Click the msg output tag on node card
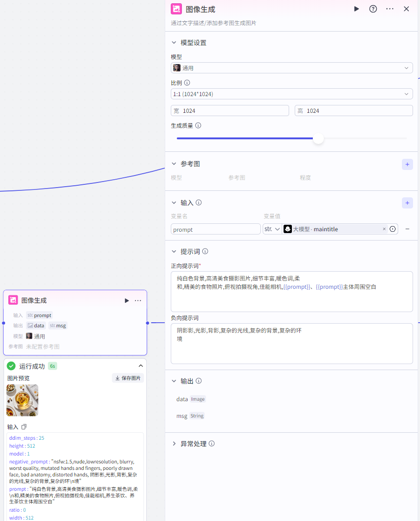Image resolution: width=420 pixels, height=521 pixels. coord(58,326)
